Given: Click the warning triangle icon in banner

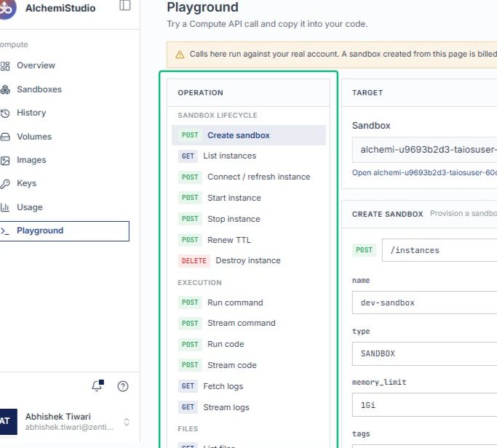Looking at the screenshot, I should [x=180, y=55].
